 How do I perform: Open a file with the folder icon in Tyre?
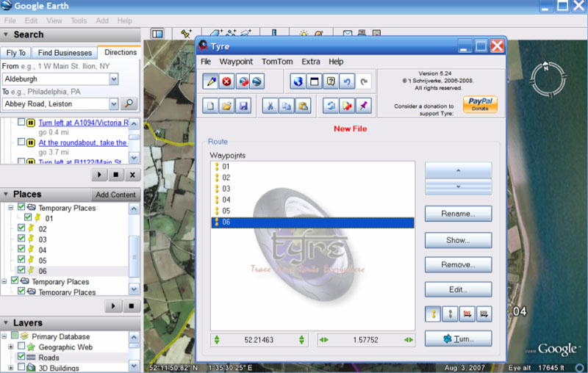tap(226, 106)
